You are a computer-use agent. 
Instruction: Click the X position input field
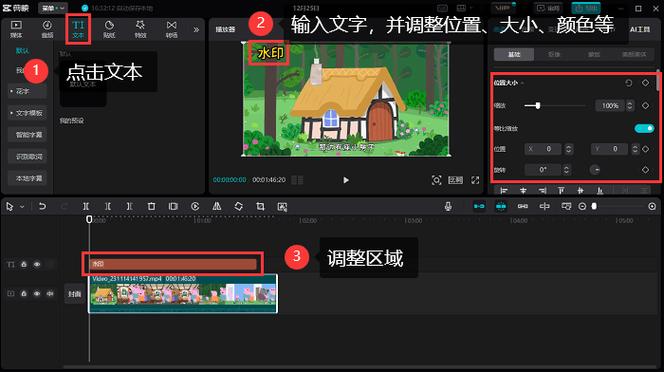click(x=544, y=149)
